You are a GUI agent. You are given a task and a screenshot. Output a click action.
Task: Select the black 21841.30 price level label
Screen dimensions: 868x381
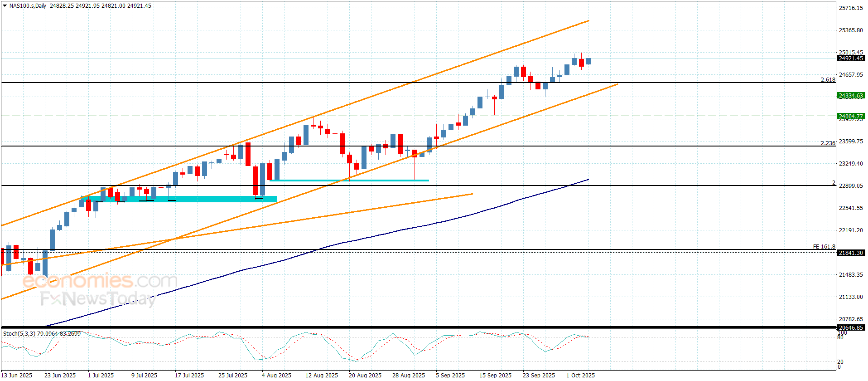[851, 253]
